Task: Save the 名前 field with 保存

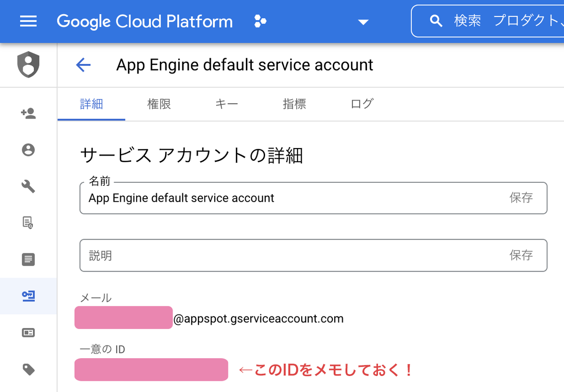Action: click(x=521, y=198)
